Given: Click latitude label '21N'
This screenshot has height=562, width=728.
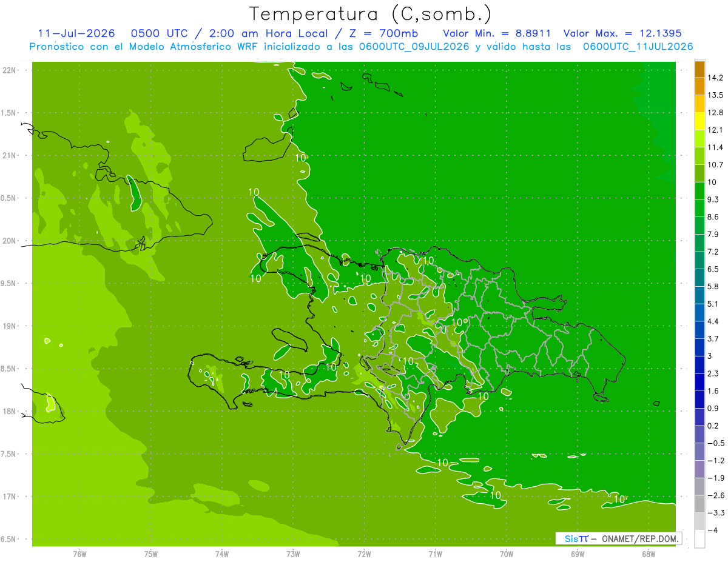Looking at the screenshot, I should pos(9,156).
